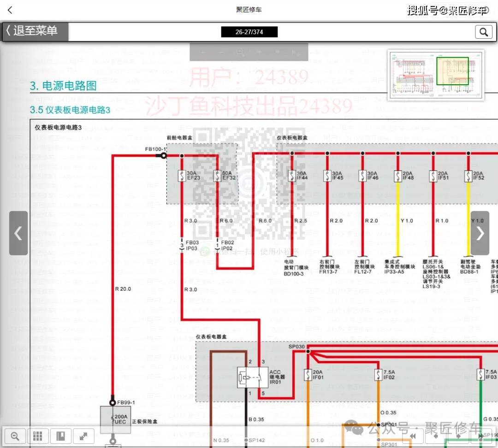Click the 20A IF01 fuse label
Image resolution: width=498 pixels, height=448 pixels.
[318, 375]
